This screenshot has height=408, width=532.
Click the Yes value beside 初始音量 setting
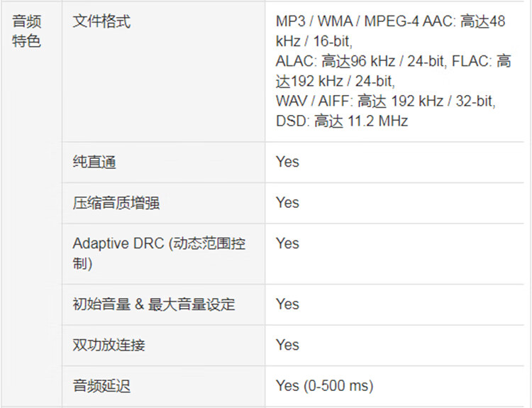tap(287, 304)
